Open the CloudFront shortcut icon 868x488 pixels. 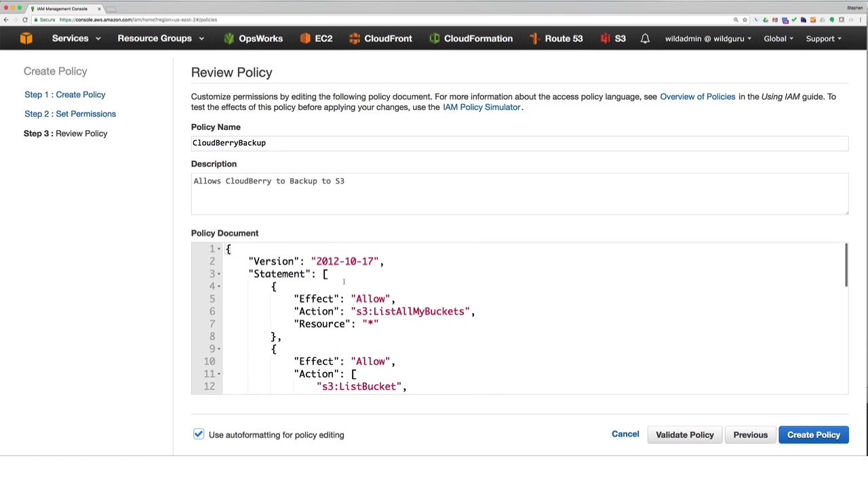[355, 39]
